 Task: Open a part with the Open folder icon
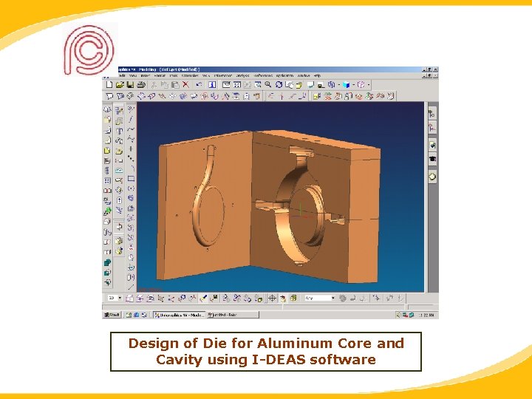120,84
